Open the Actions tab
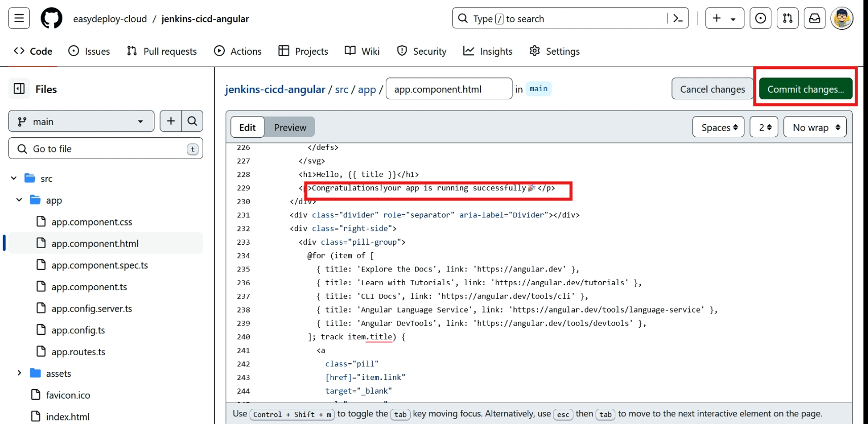The height and width of the screenshot is (424, 868). coord(238,51)
